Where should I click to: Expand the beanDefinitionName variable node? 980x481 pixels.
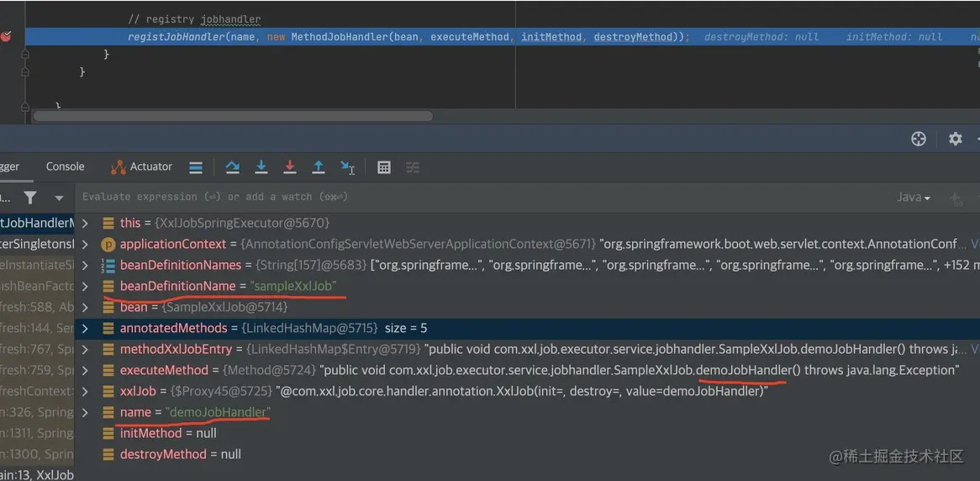coord(86,286)
